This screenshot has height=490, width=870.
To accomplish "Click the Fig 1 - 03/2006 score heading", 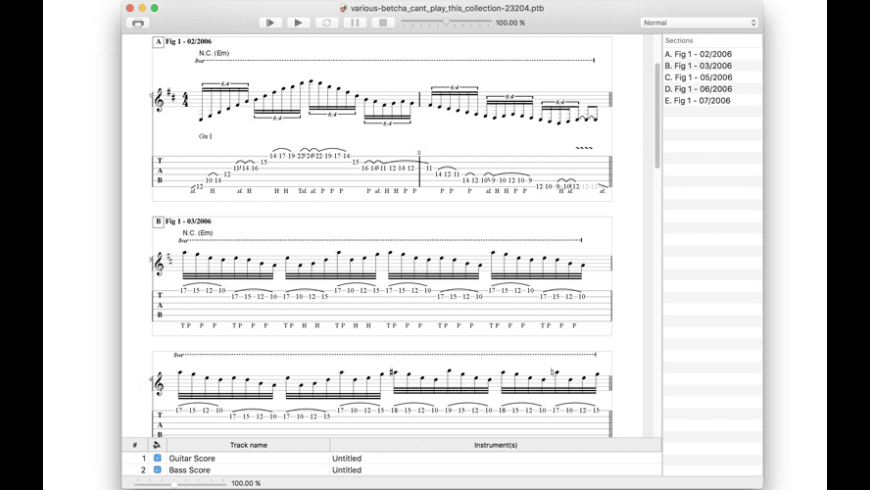I will [x=189, y=221].
